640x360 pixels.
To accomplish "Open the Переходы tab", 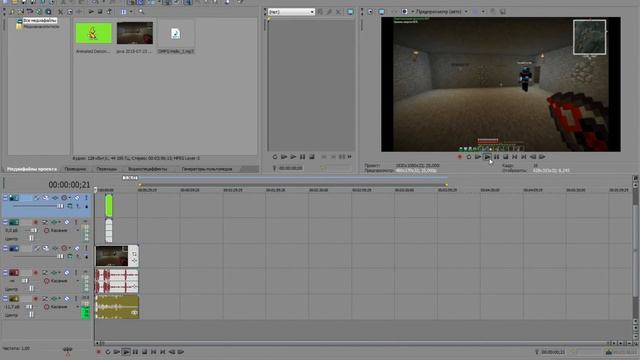I will click(107, 169).
